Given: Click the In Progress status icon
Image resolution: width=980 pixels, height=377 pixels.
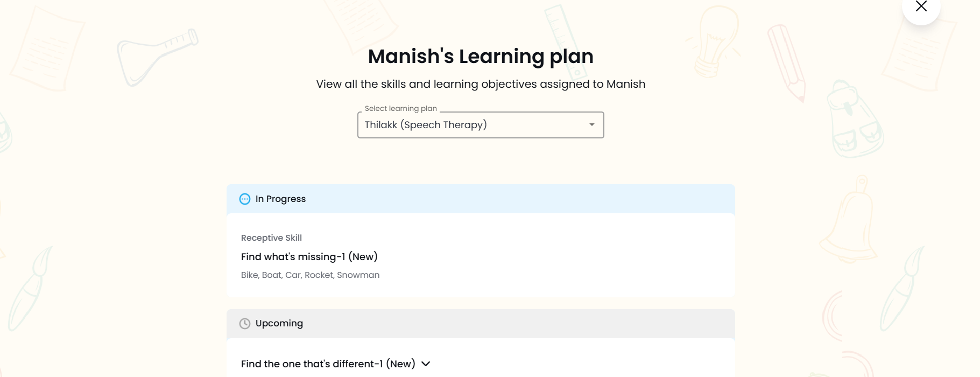Looking at the screenshot, I should click(x=245, y=199).
